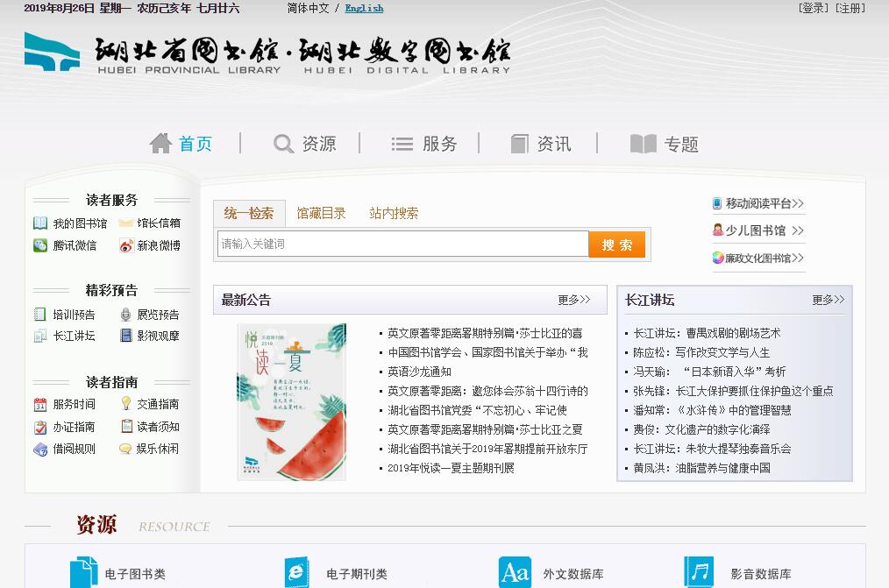Open the 馆长信箱 envelope icon

(126, 223)
